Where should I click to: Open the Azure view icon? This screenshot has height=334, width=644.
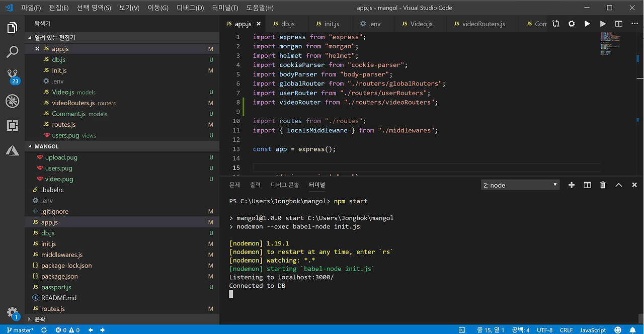pyautogui.click(x=12, y=150)
